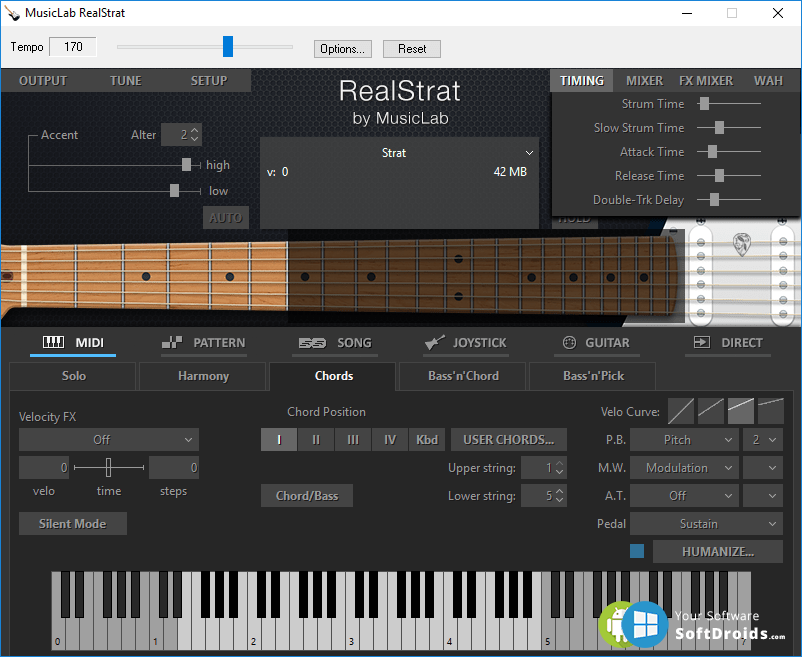
Task: Click the Velocity FX time slider
Action: (x=108, y=467)
